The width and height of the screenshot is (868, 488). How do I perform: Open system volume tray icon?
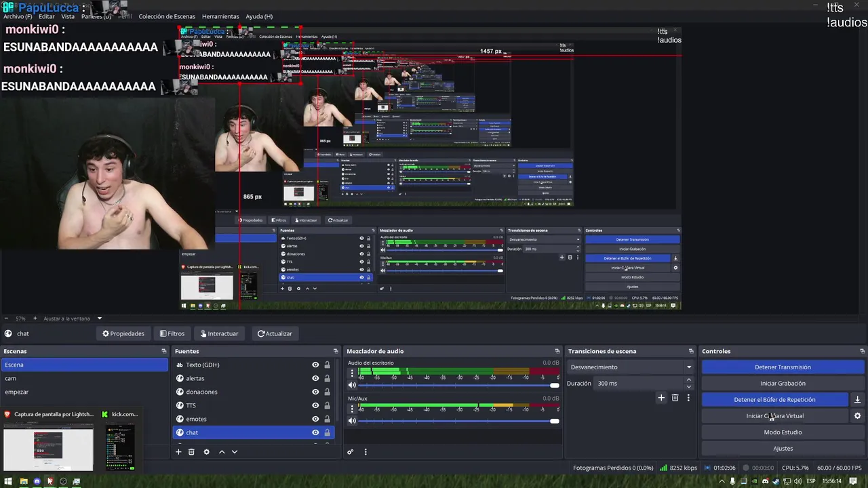pyautogui.click(x=797, y=481)
